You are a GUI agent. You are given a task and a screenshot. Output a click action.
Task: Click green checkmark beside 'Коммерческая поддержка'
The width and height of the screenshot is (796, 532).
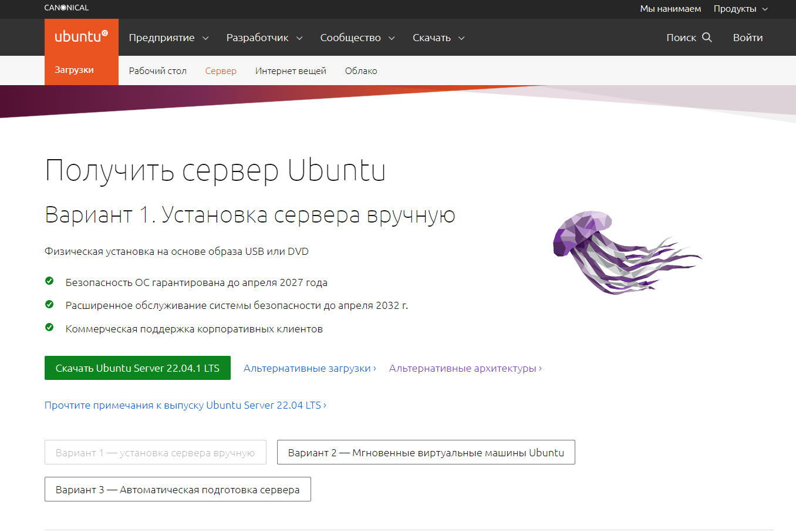tap(49, 328)
